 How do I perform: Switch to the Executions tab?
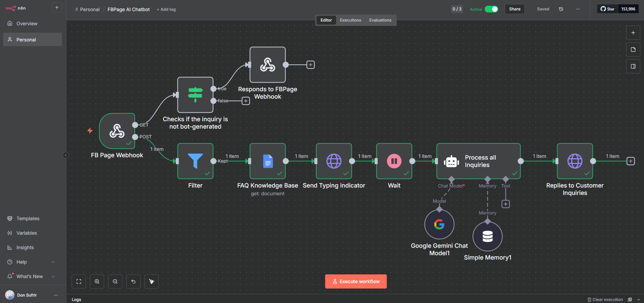point(350,20)
